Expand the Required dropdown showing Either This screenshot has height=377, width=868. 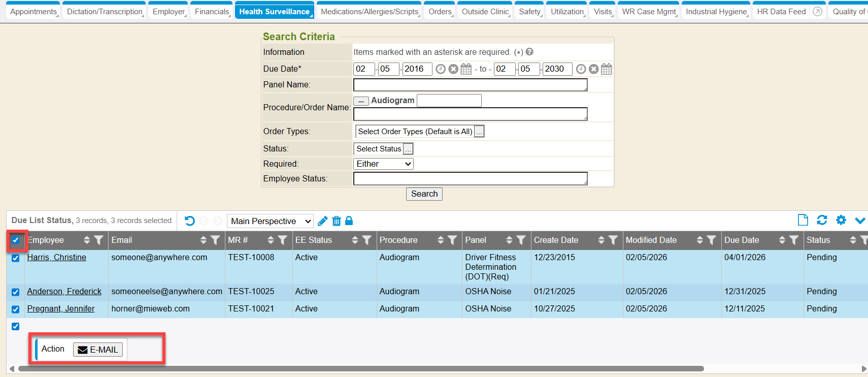click(x=383, y=164)
